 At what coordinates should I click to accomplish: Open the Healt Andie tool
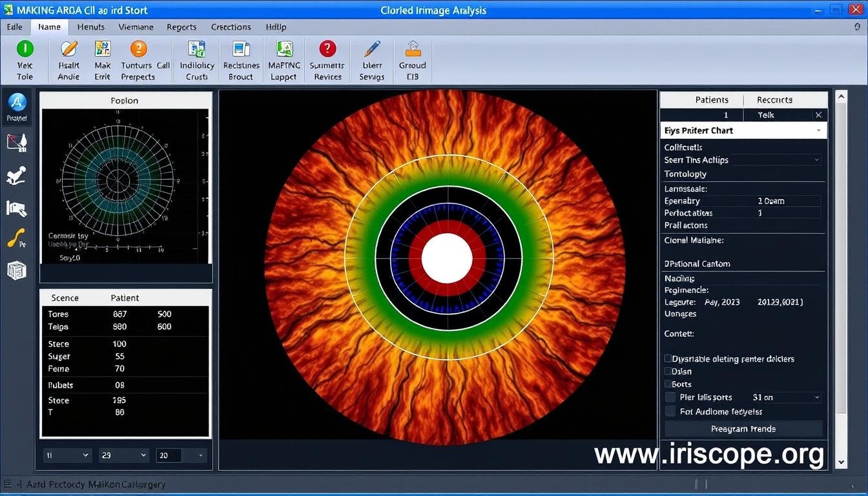point(68,59)
